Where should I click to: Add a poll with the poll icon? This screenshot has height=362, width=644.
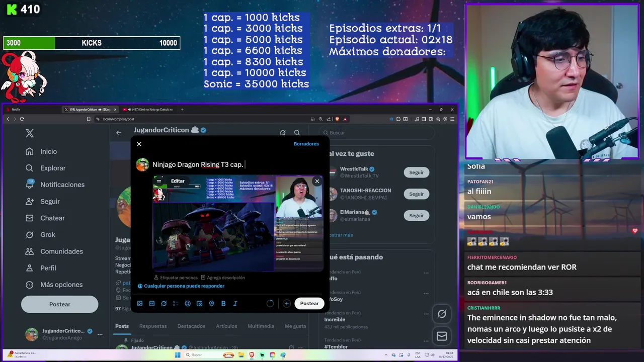(x=176, y=304)
